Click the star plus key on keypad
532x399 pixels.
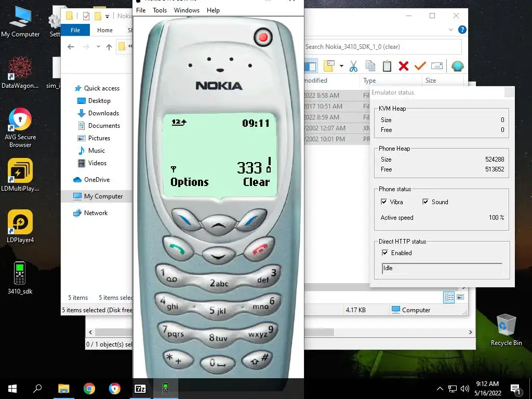pyautogui.click(x=178, y=360)
